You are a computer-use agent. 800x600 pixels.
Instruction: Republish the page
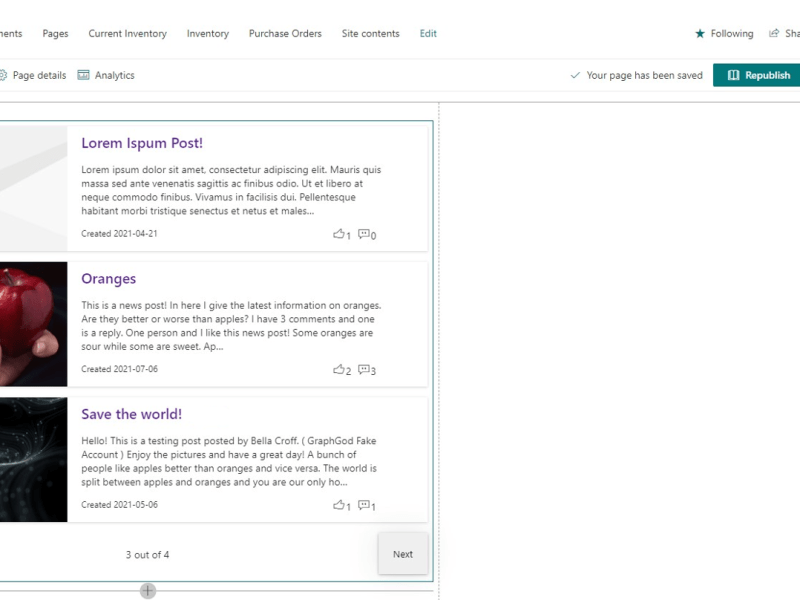[x=755, y=75]
